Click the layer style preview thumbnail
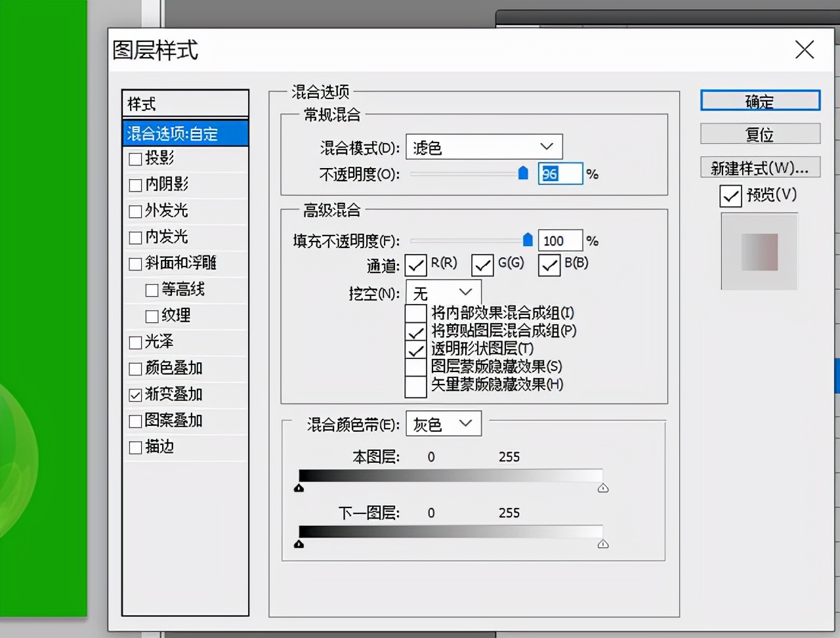 click(x=759, y=251)
